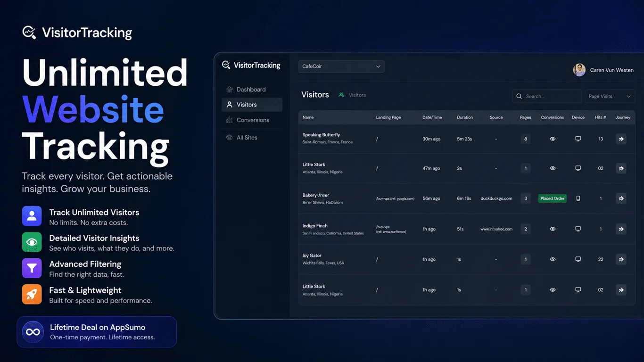644x362 pixels.
Task: Open journey arrow for Bakery visitor row
Action: (621, 198)
